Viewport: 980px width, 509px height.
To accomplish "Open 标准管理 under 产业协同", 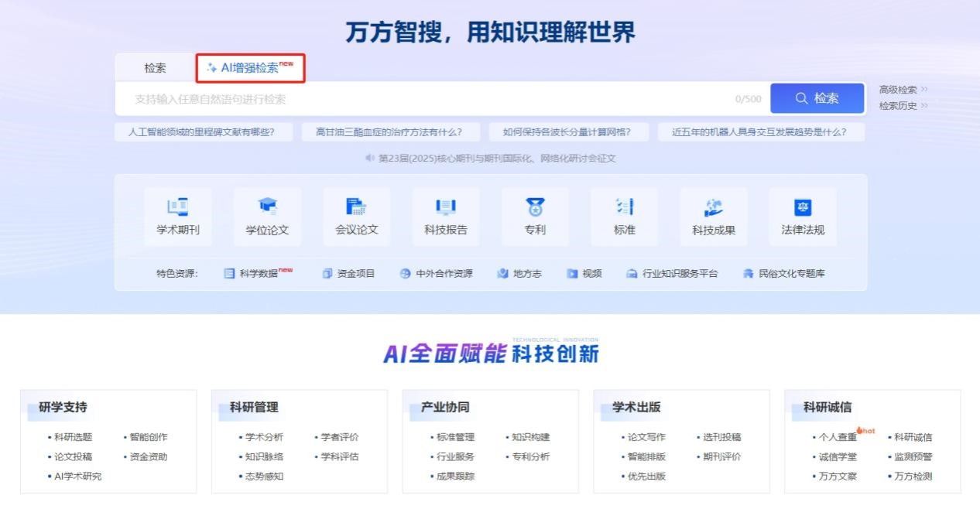I will point(455,437).
